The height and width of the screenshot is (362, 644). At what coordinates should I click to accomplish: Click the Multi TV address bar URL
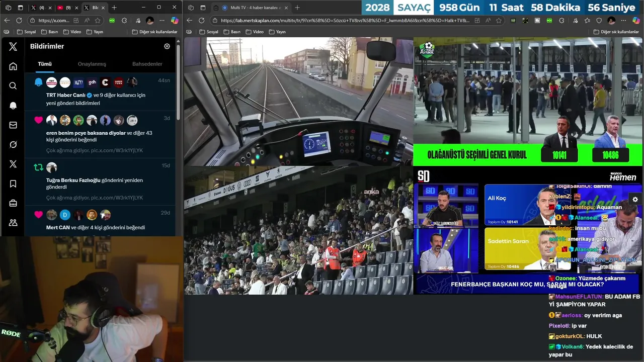[x=345, y=20]
